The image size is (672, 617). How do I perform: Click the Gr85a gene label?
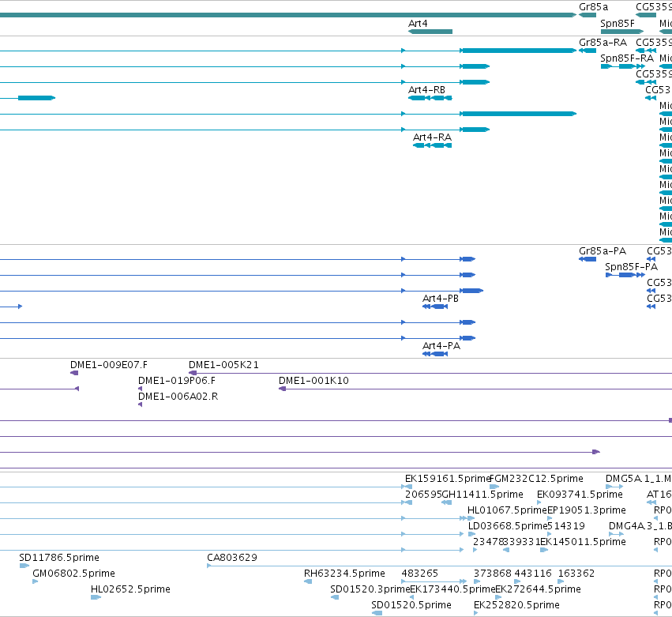click(x=593, y=7)
